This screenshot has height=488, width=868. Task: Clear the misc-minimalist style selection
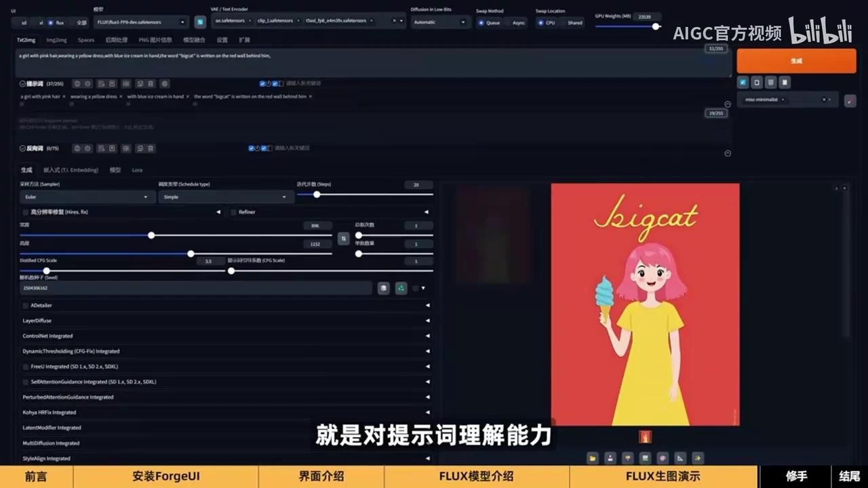coord(825,100)
